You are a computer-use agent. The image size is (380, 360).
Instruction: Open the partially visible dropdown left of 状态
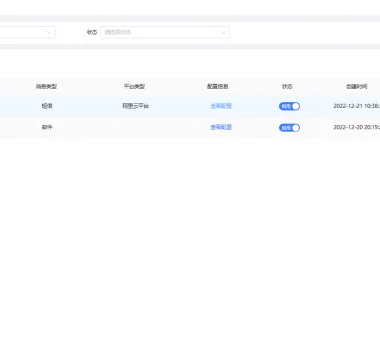[27, 32]
